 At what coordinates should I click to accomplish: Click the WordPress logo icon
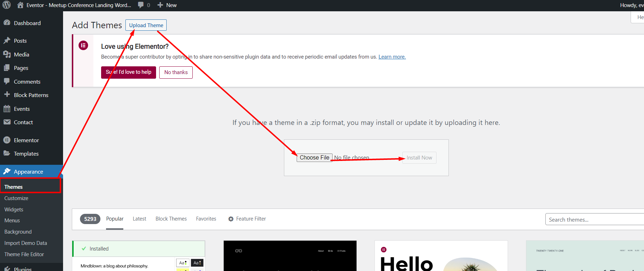[x=6, y=5]
